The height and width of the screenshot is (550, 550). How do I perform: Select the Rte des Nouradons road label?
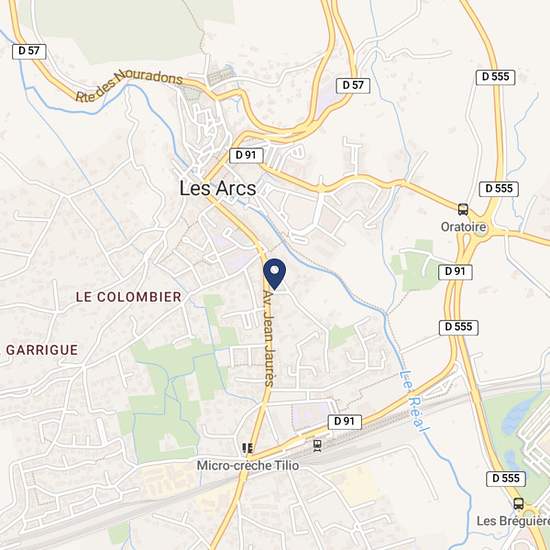pyautogui.click(x=129, y=85)
